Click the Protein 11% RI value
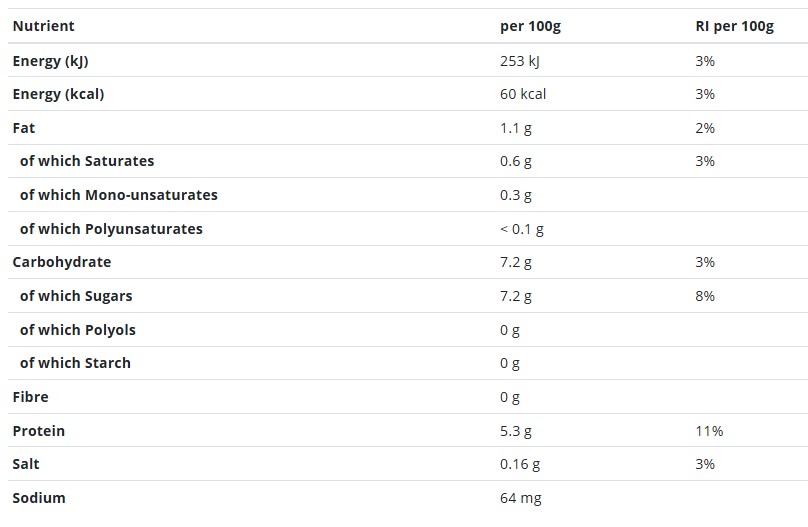 [709, 431]
